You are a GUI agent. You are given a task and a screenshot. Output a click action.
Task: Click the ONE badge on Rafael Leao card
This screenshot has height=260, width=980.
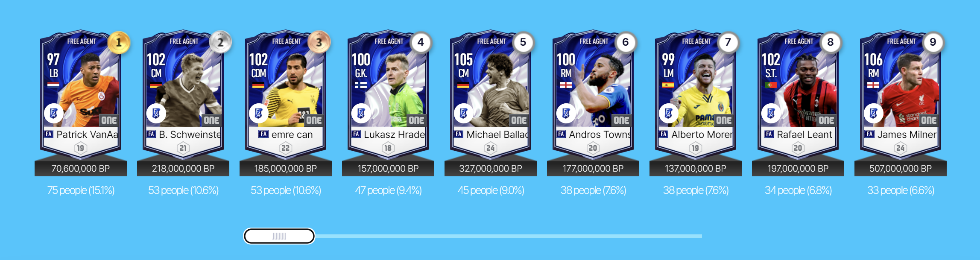point(826,120)
